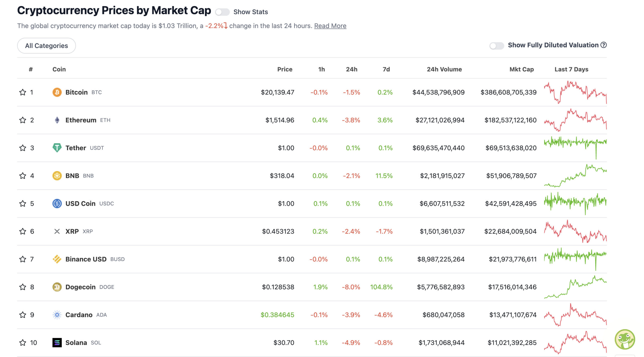Screen dimensions: 644x357
Task: Click the star beside Cardano
Action: pyautogui.click(x=23, y=315)
